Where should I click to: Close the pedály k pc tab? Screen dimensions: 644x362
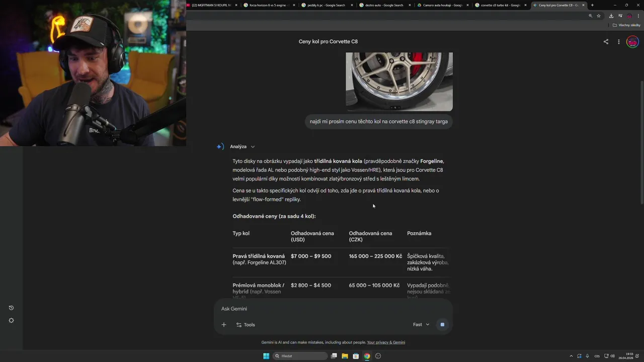point(352,5)
